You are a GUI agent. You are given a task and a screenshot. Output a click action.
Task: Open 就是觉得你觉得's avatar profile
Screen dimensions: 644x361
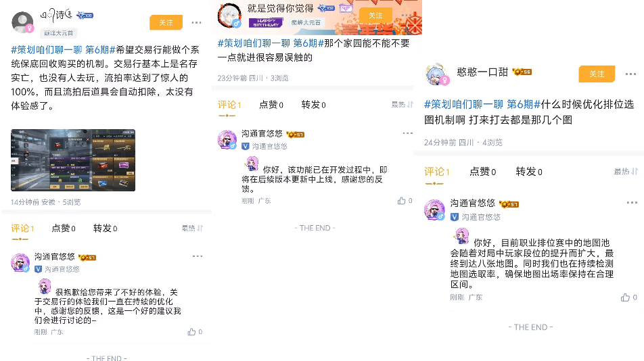point(229,16)
